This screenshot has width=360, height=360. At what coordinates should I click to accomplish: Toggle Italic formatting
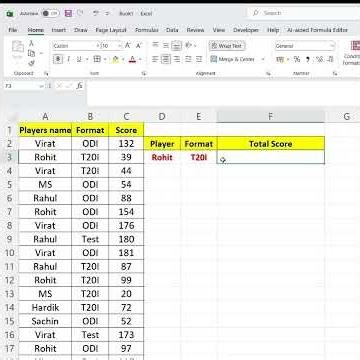click(69, 59)
